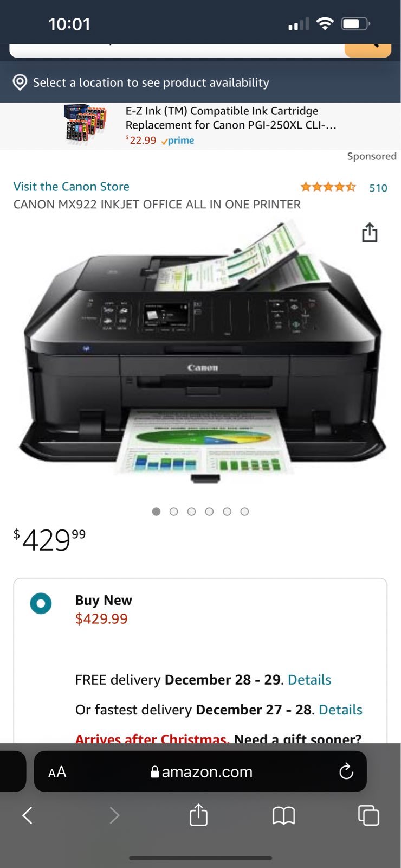Open Safari tabs overview icon
The image size is (401, 868).
click(368, 815)
